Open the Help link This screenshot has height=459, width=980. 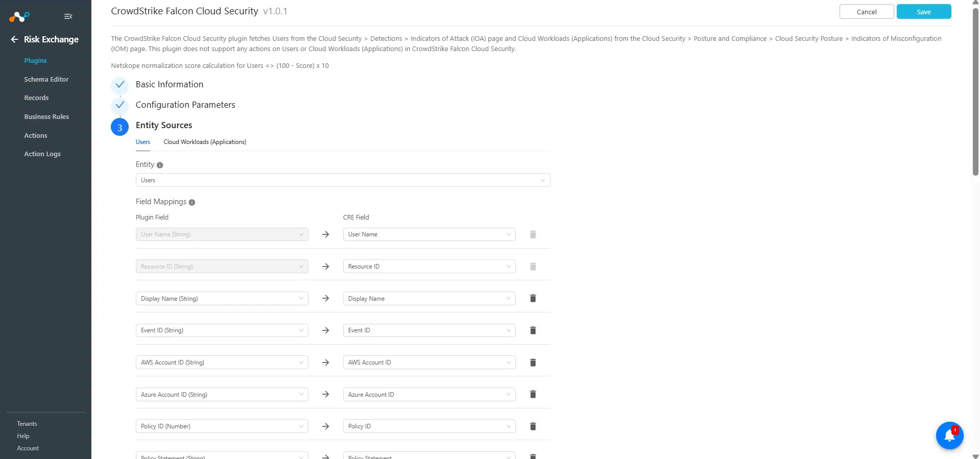point(23,436)
